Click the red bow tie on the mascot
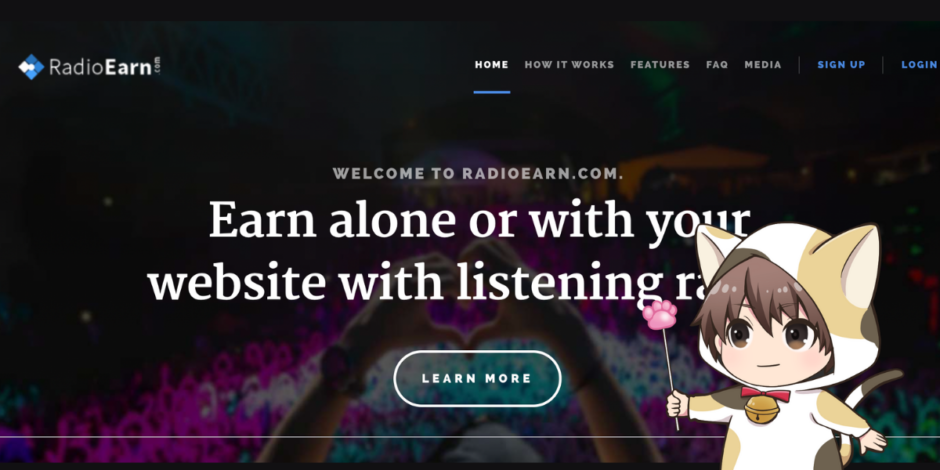The image size is (940, 470). (x=765, y=394)
